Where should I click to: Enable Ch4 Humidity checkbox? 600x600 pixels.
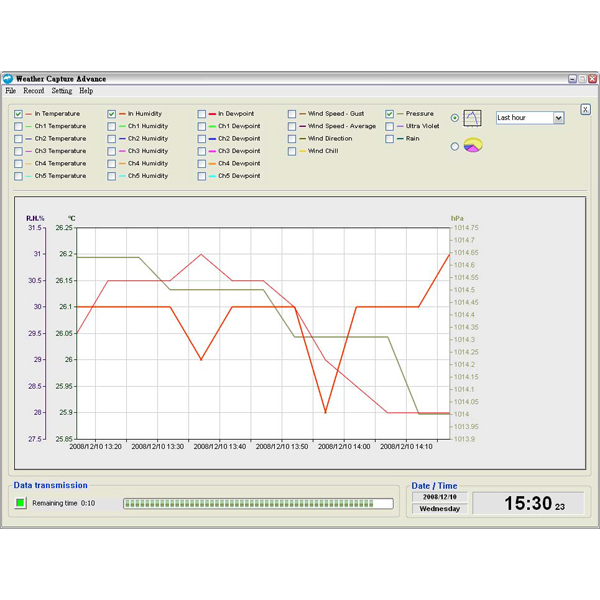[111, 164]
